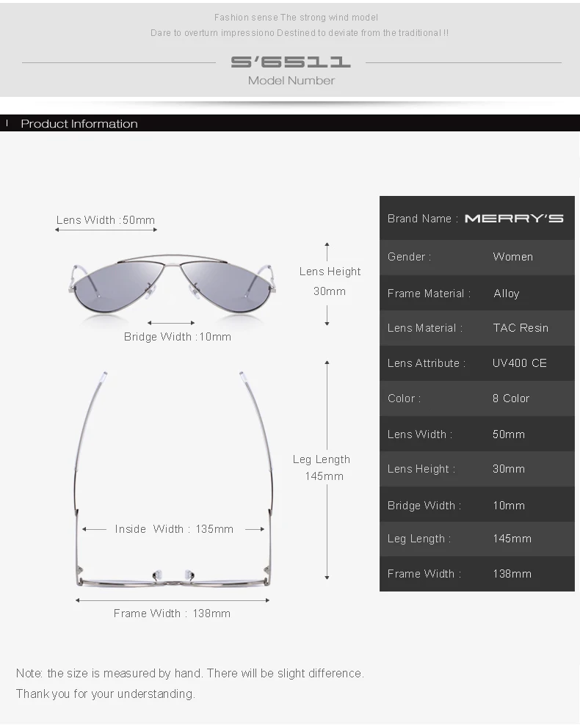
Task: Click the '30mm' measurement beside the lens height arrow
Action: tap(329, 291)
